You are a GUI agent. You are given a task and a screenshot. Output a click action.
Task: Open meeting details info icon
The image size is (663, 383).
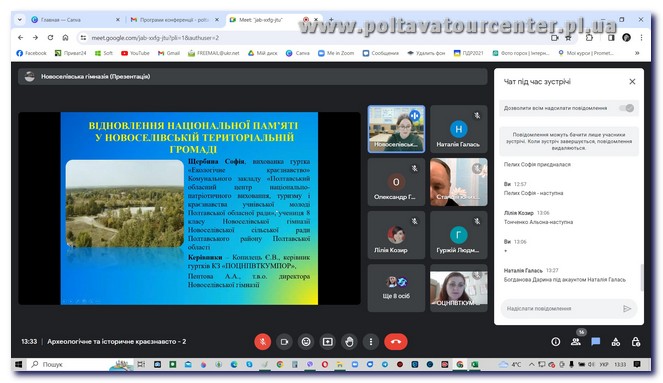(x=556, y=342)
